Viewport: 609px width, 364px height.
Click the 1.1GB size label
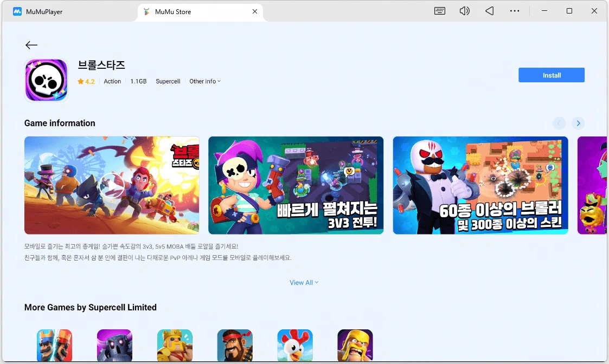coord(138,81)
